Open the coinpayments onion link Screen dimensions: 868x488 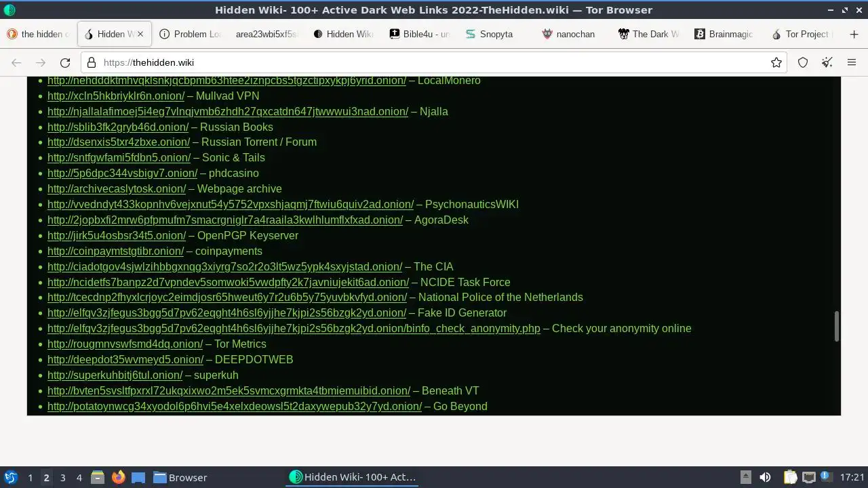(x=115, y=251)
